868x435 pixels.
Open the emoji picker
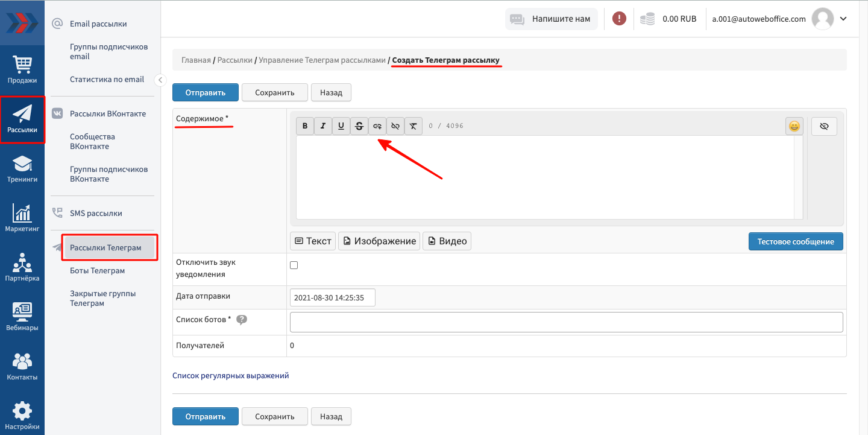coord(794,126)
